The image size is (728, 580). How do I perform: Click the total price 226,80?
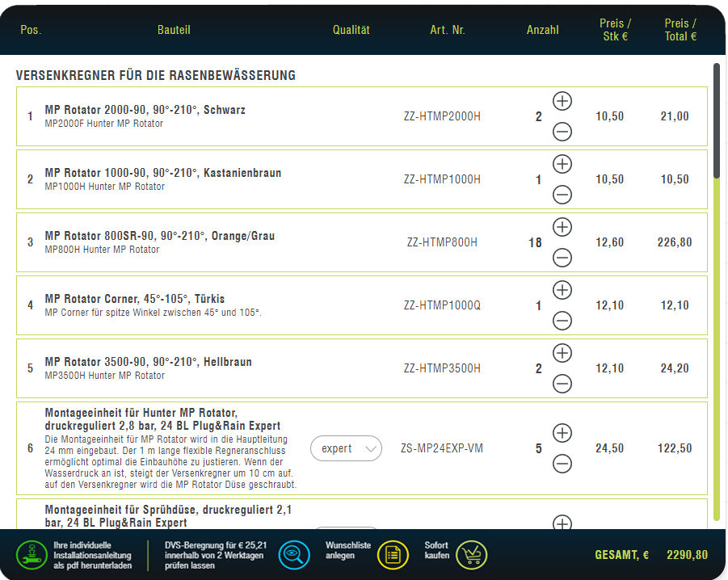(675, 242)
